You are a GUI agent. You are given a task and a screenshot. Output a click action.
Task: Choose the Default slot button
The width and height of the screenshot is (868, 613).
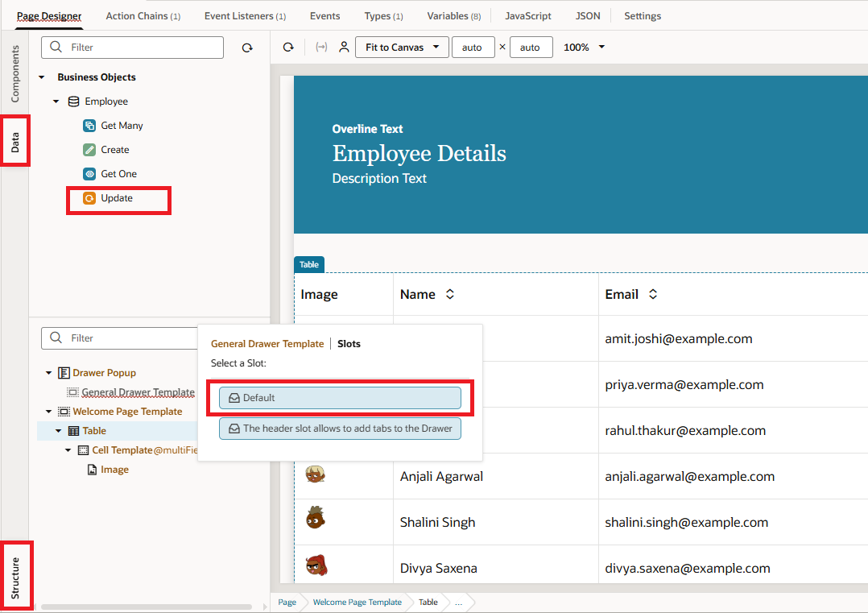340,398
